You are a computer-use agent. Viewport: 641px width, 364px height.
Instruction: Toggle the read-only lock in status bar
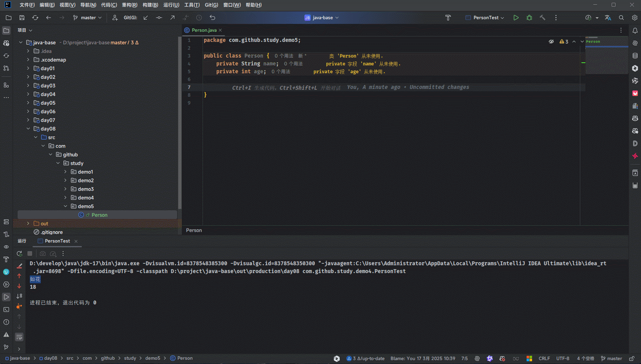point(632,359)
